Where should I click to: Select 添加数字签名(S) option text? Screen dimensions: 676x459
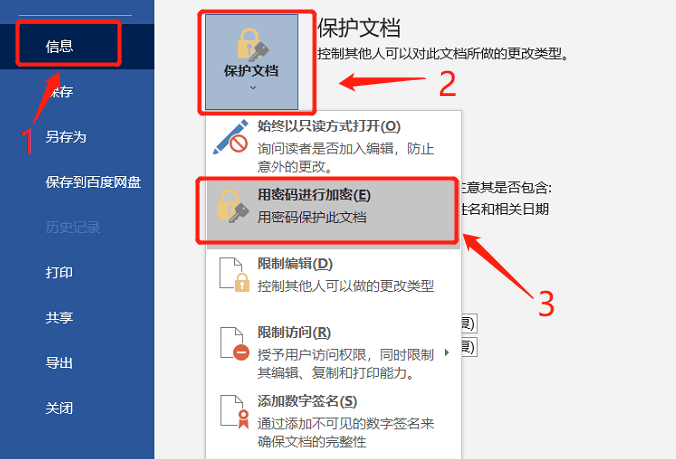tap(307, 401)
